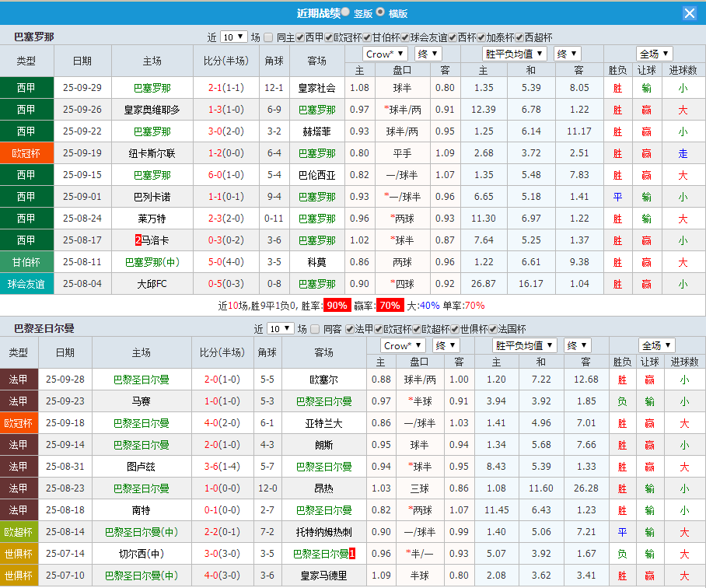Viewport: 706px width, 588px height.
Task: Open the match count 10 dropdown for Barcelona
Action: pyautogui.click(x=232, y=37)
